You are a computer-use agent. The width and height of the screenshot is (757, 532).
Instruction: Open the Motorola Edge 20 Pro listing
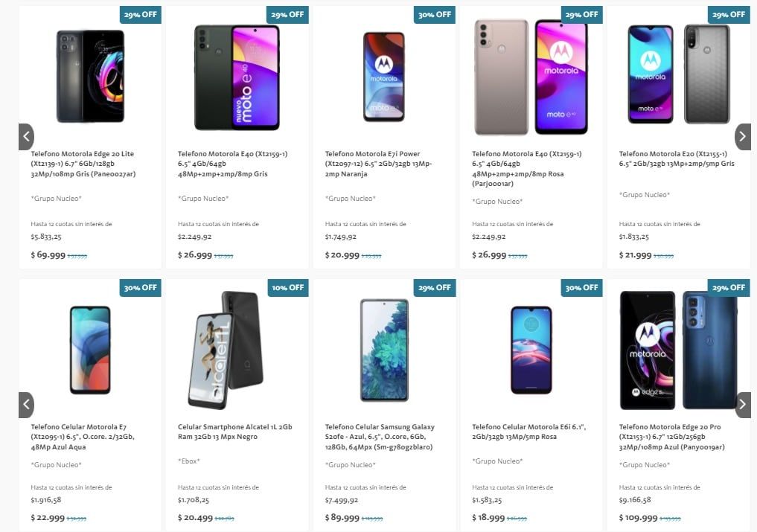pyautogui.click(x=671, y=437)
